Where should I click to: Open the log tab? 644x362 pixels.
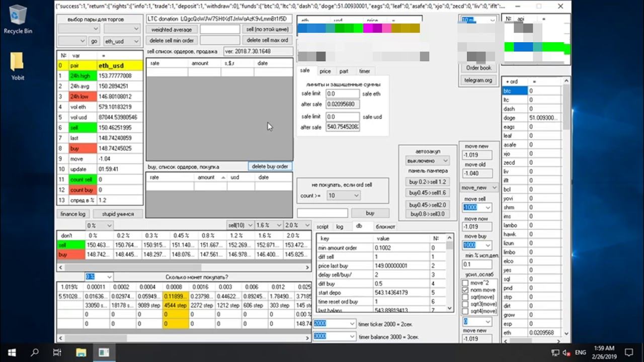click(x=340, y=227)
